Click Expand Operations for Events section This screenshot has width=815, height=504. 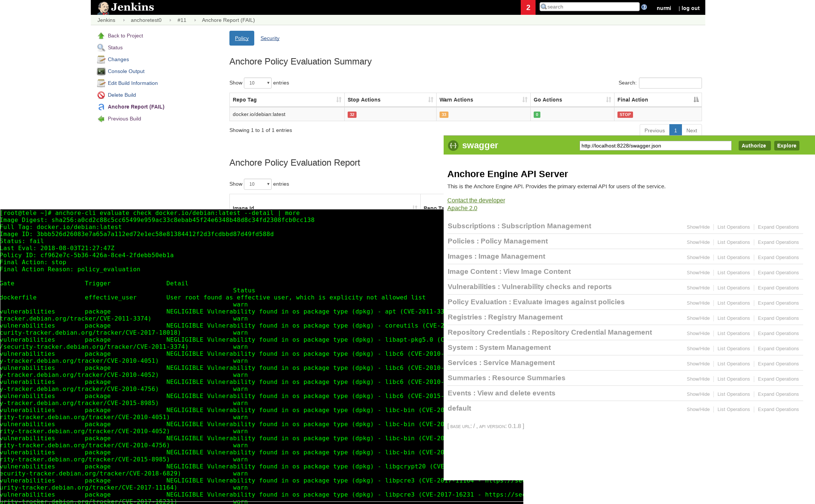pos(778,394)
